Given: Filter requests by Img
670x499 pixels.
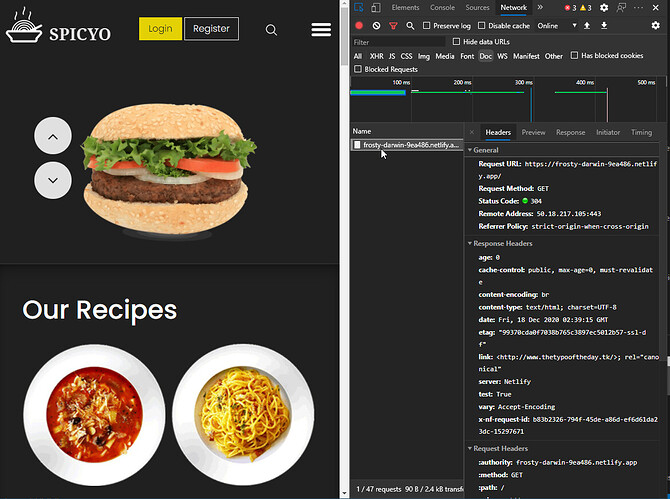Looking at the screenshot, I should (423, 56).
